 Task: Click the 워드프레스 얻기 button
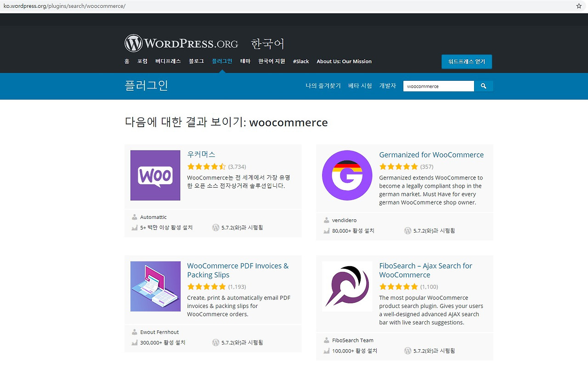(x=467, y=61)
